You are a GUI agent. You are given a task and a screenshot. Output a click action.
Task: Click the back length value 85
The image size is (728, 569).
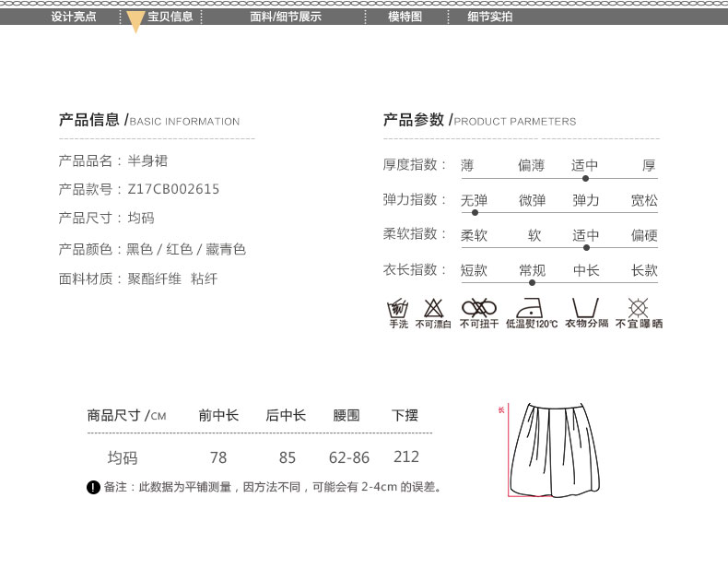(x=287, y=457)
